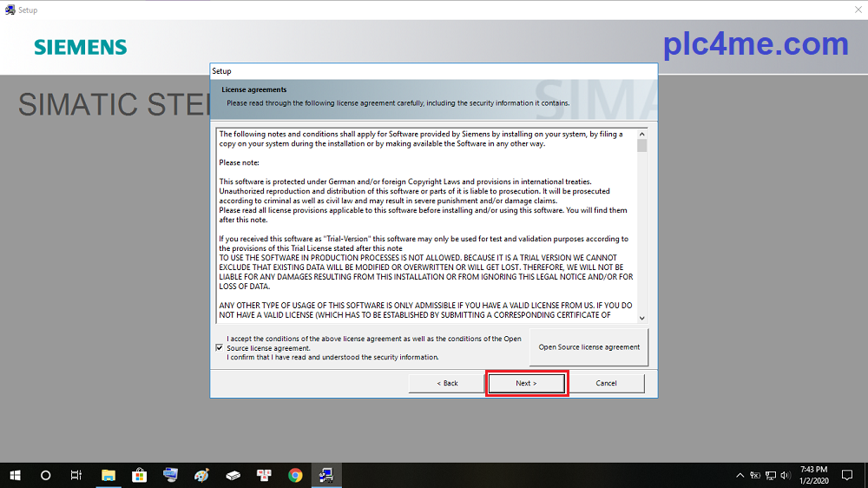Show hidden system tray icons

(740, 475)
